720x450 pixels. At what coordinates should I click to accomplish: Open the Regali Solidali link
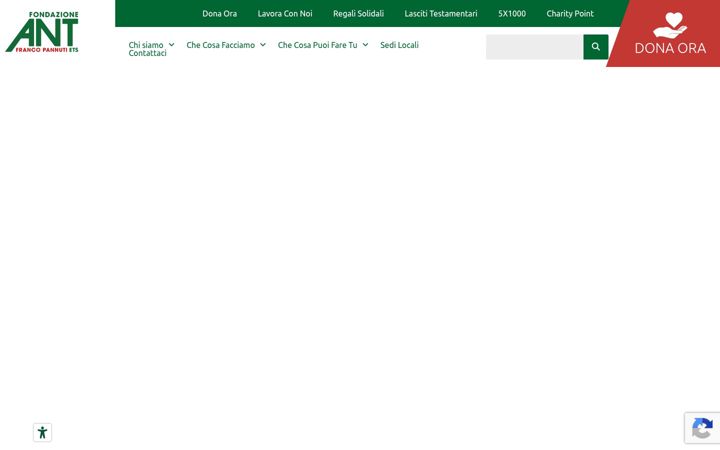(358, 14)
